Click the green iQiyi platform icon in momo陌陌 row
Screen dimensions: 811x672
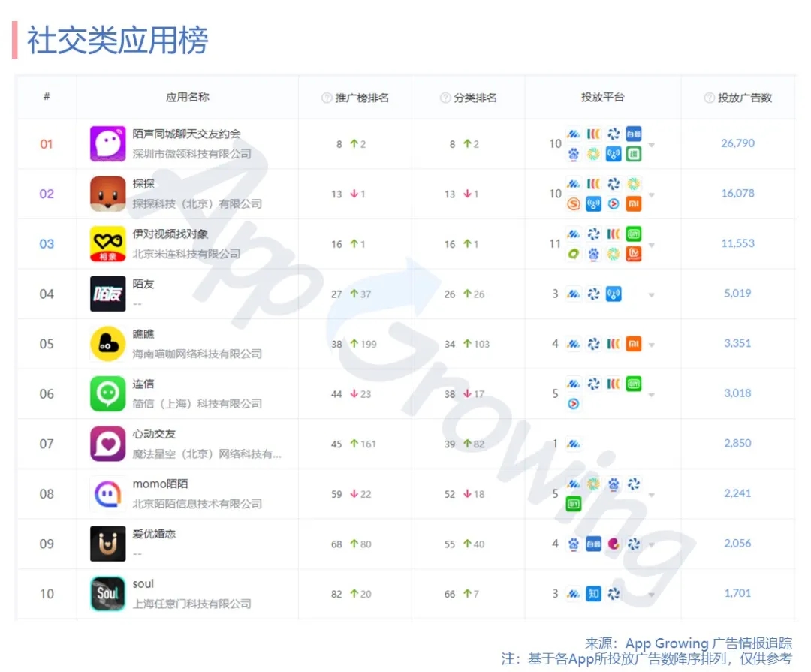click(x=574, y=503)
